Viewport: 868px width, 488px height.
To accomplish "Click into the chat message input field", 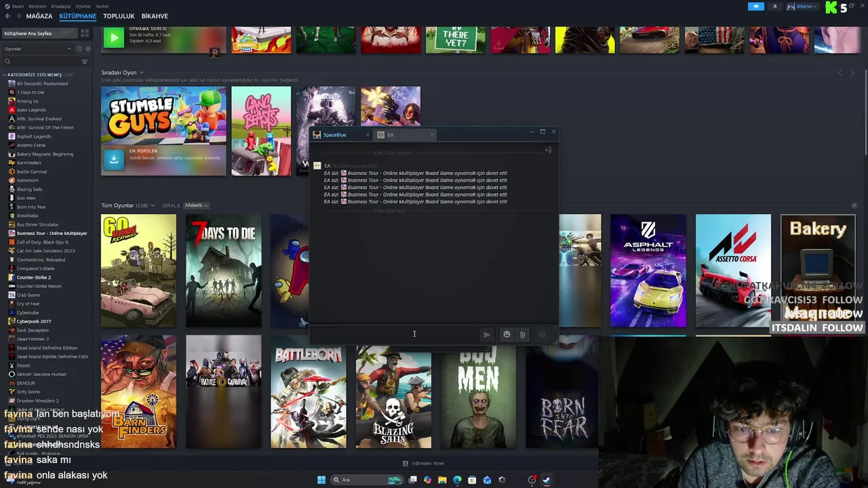I will click(395, 334).
